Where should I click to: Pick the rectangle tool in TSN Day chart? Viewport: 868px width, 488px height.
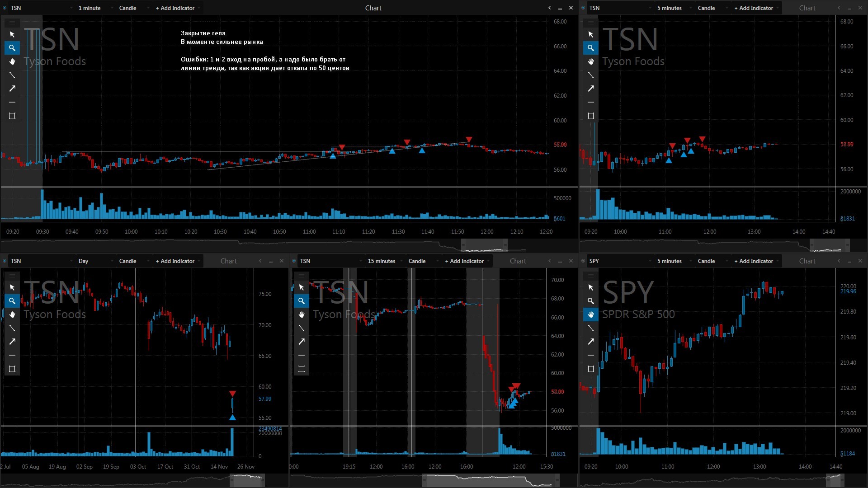pos(12,369)
